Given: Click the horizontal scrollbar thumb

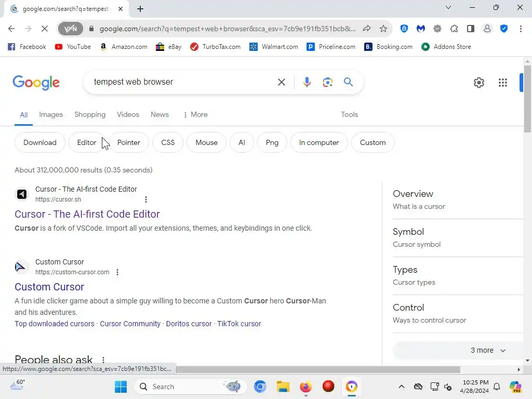Looking at the screenshot, I should tap(318, 369).
